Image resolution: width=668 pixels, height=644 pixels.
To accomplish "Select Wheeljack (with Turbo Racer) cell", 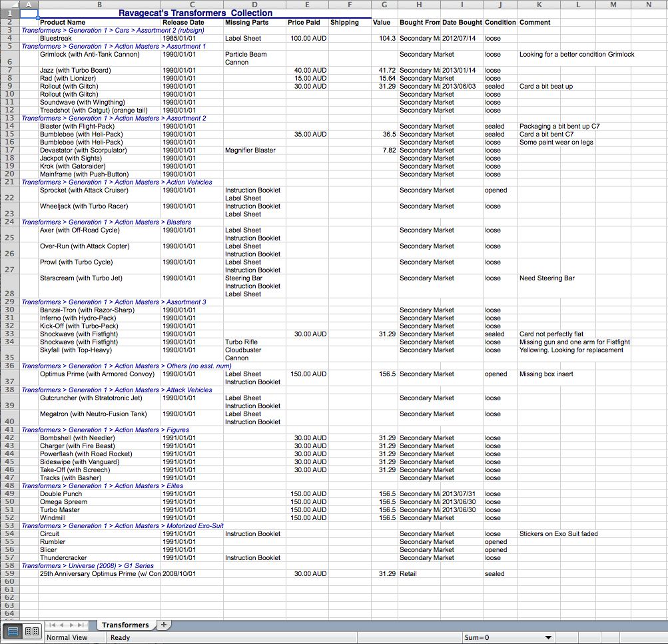I will pos(99,210).
